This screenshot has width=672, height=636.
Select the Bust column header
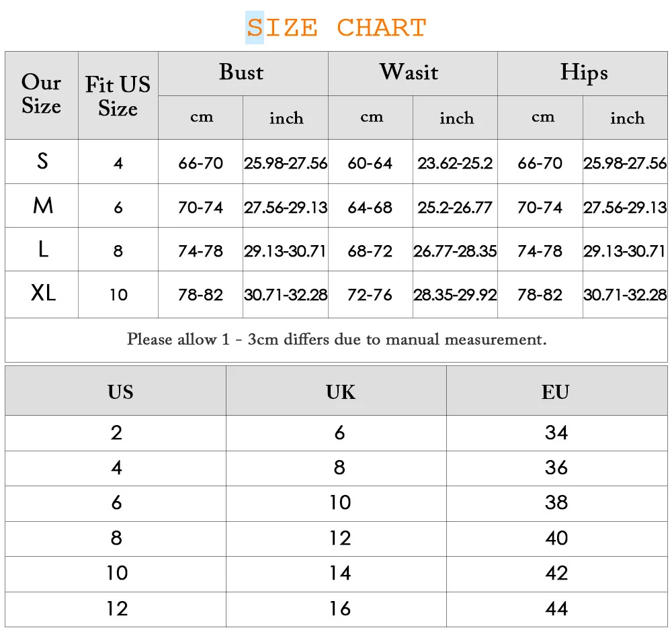(242, 73)
